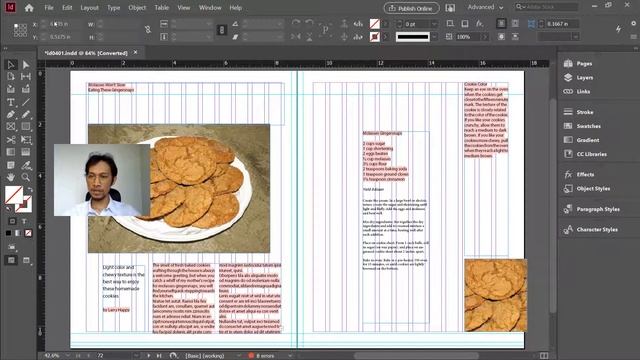This screenshot has width=640, height=360.
Task: Select the Line tool
Action: pyautogui.click(x=26, y=102)
